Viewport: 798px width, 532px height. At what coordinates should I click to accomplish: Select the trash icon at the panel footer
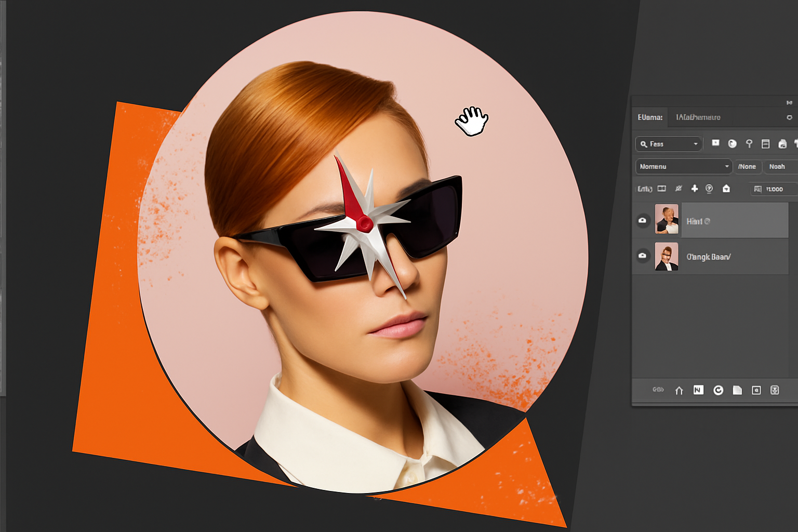pyautogui.click(x=775, y=390)
